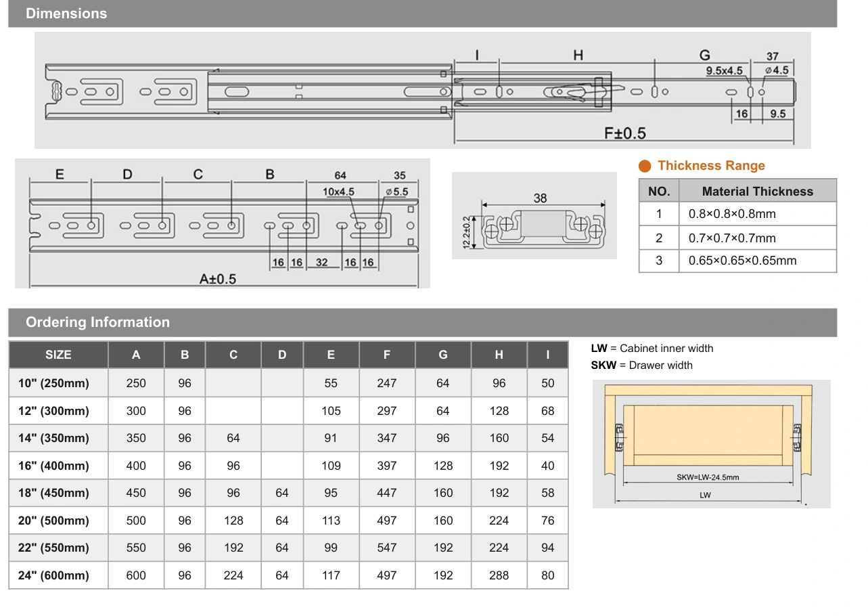
Task: Select the Thickness Range heading
Action: coord(711,166)
